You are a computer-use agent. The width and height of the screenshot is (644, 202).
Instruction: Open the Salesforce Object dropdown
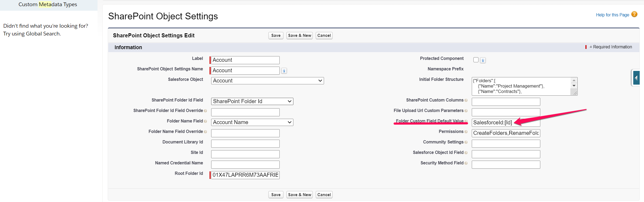click(267, 81)
